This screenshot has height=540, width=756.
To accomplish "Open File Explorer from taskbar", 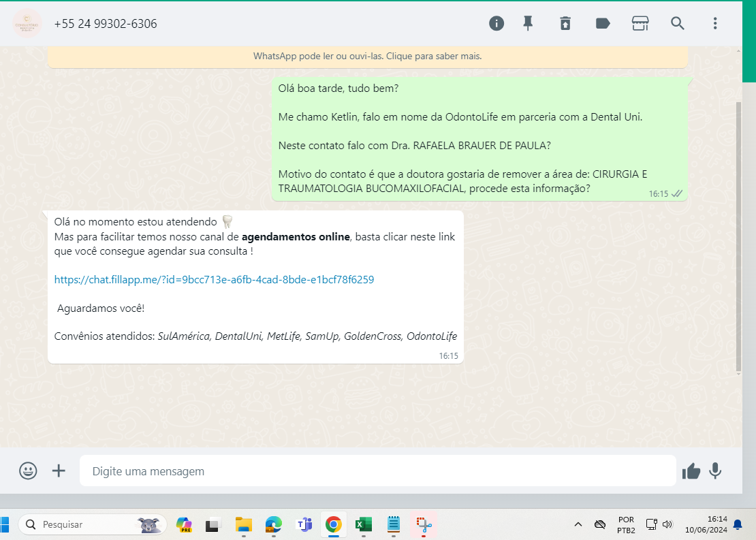I will pyautogui.click(x=243, y=524).
